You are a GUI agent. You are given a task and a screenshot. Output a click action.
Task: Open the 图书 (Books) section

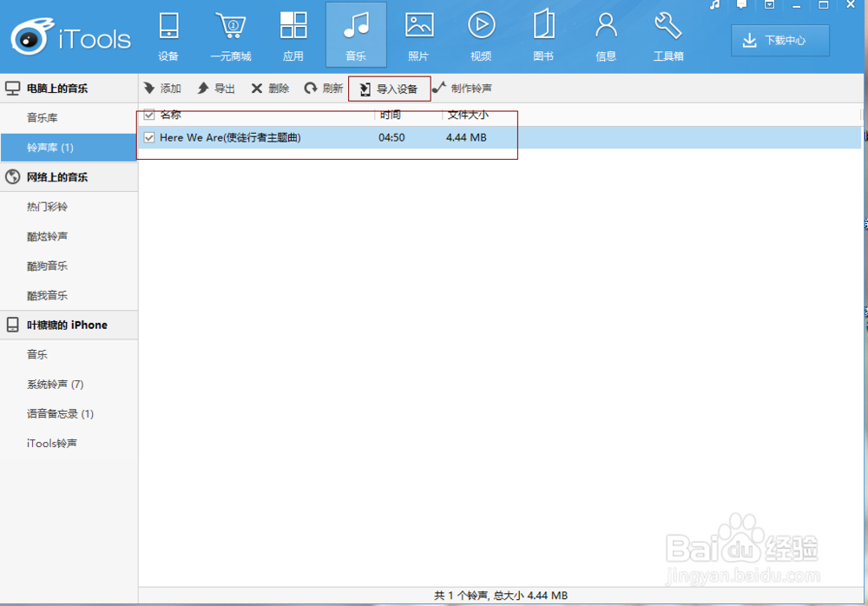click(x=543, y=36)
